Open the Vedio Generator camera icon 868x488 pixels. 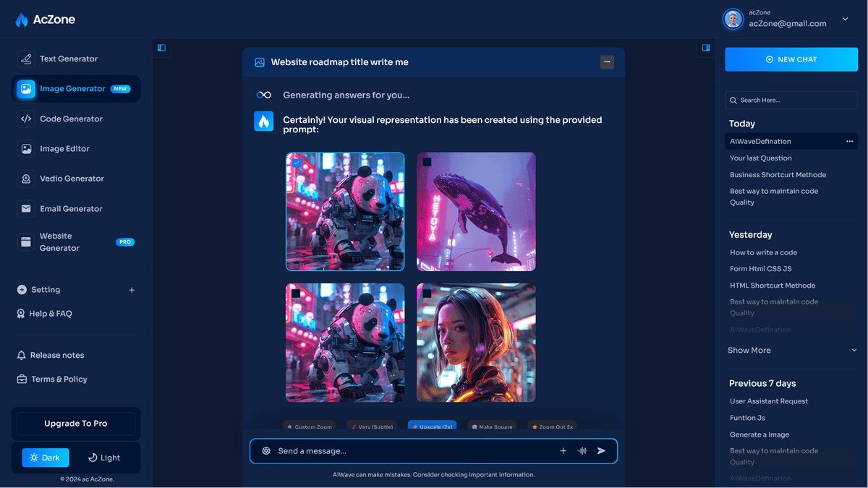click(x=26, y=179)
